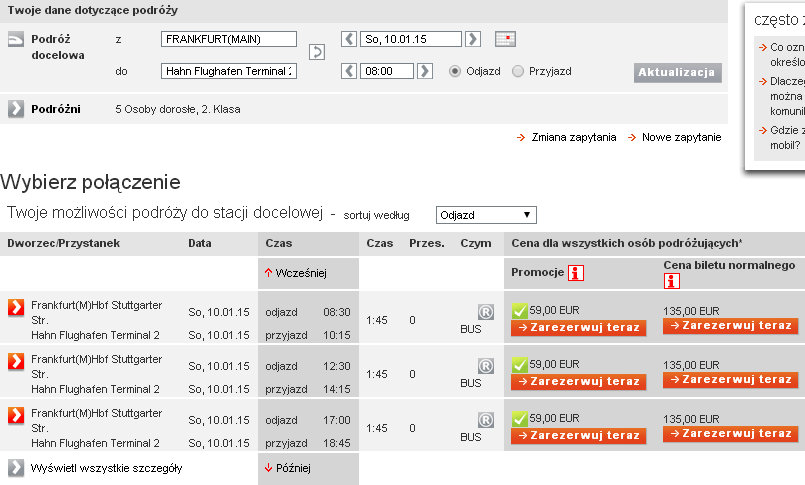Reserve 135,00 EUR normal ticket for 17:00 departure
The width and height of the screenshot is (805, 485).
click(x=731, y=433)
